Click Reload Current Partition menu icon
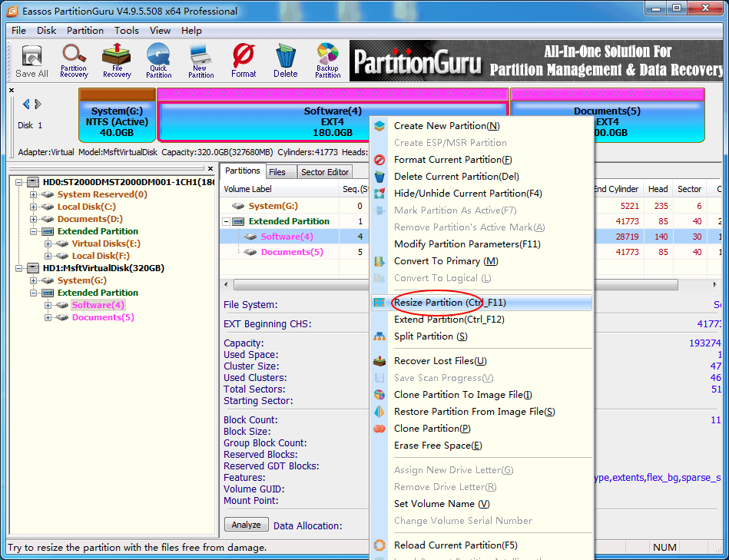Viewport: 729px width, 560px height. pos(379,545)
